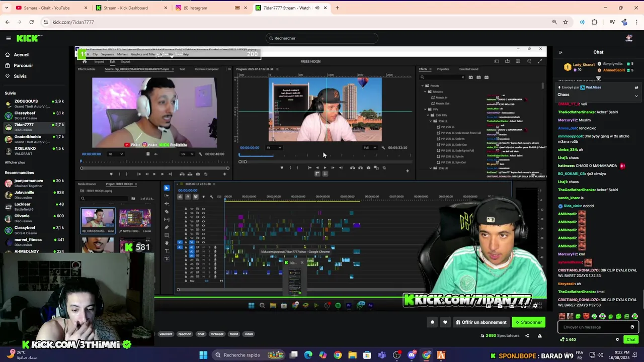Open marvel_fitness recommended channel
The image size is (644, 362).
[34, 242]
